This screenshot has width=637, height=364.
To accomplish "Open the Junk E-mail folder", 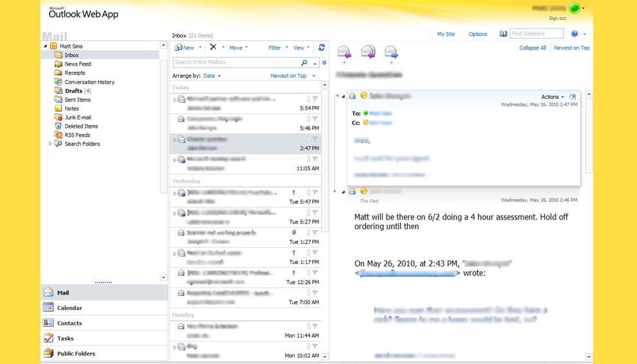I will click(x=78, y=117).
